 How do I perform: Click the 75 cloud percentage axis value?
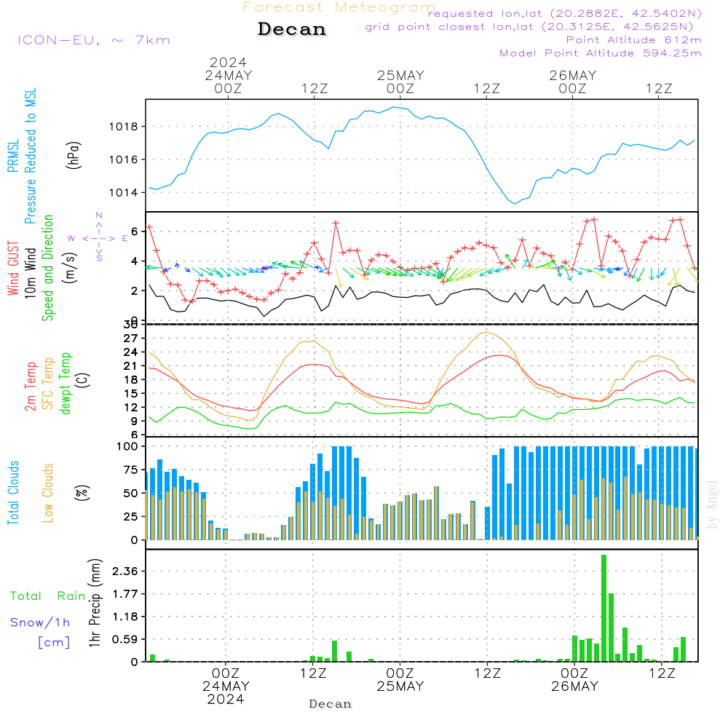[x=131, y=470]
